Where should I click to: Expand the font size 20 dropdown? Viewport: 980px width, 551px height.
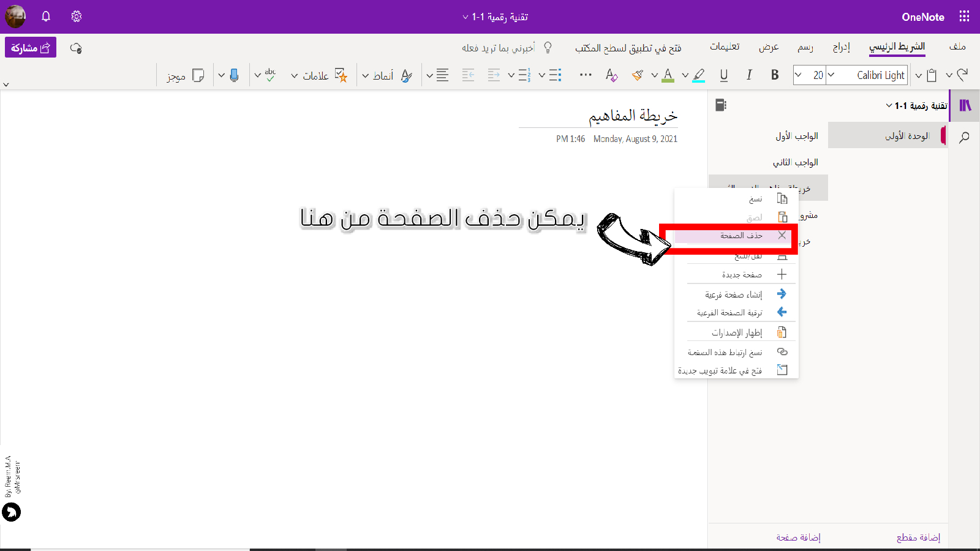click(x=798, y=75)
